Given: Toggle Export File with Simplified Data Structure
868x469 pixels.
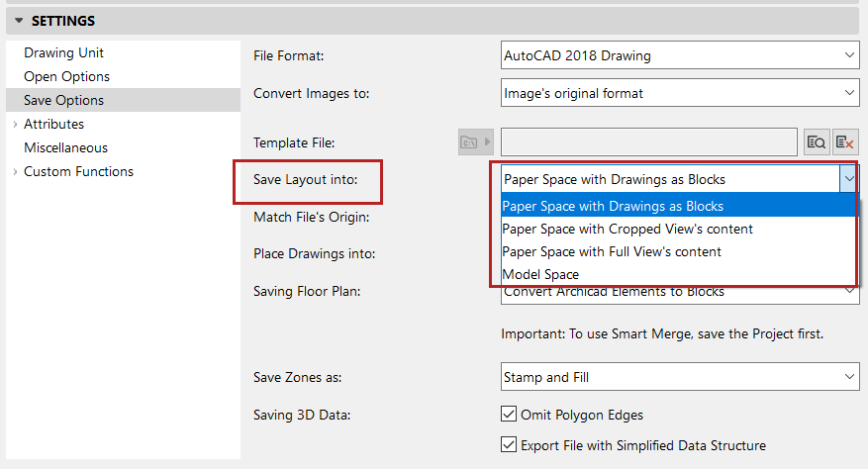Looking at the screenshot, I should coord(510,445).
